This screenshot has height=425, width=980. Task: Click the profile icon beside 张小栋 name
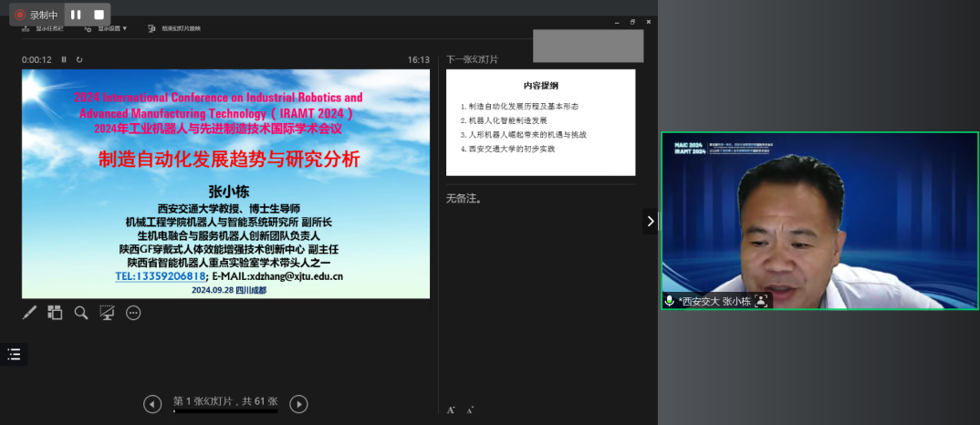(761, 301)
